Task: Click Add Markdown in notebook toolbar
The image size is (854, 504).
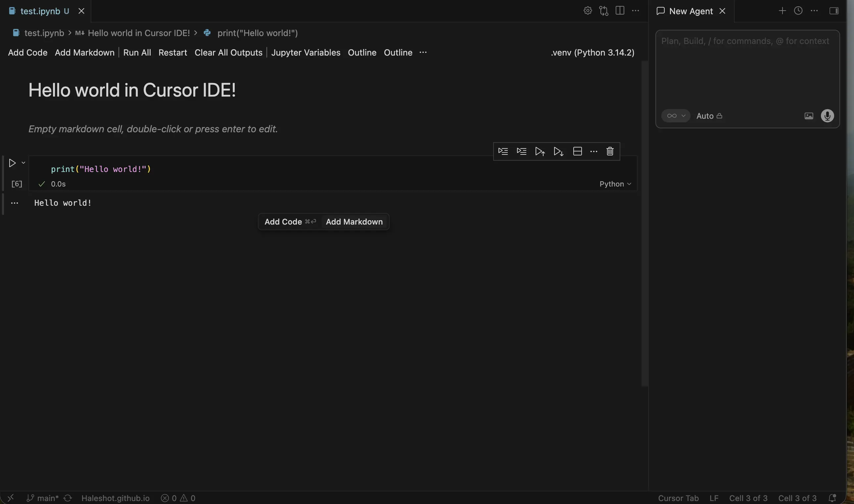Action: coord(85,53)
